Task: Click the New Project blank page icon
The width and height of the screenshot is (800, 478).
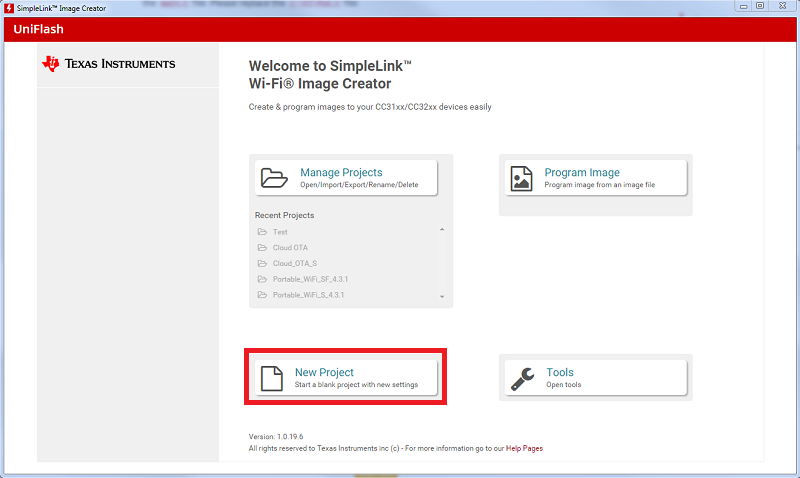Action: pyautogui.click(x=273, y=378)
